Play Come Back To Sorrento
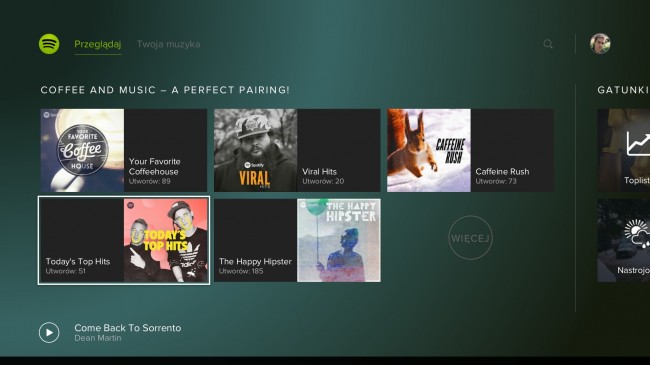650x365 pixels. (x=49, y=333)
